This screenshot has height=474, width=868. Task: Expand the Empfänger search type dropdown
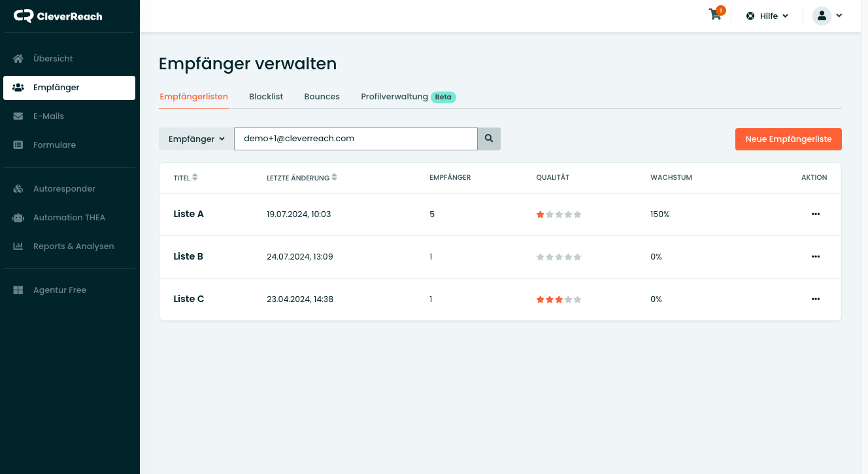[x=196, y=139]
